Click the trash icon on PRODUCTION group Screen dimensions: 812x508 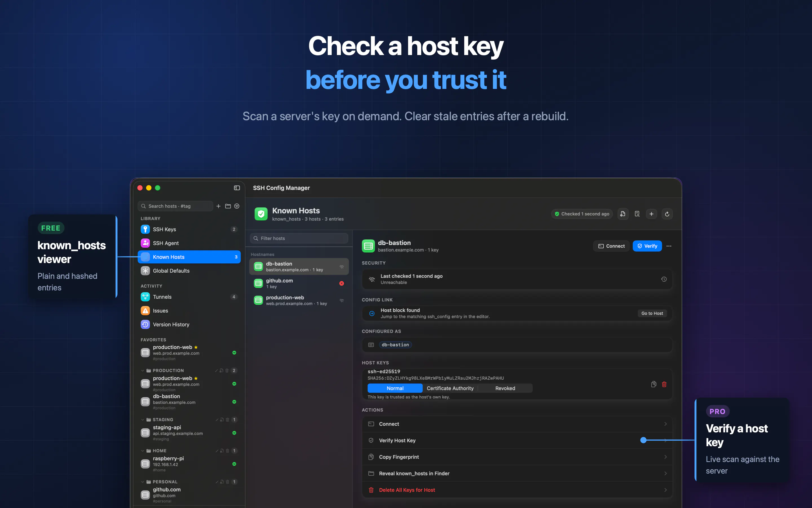[x=227, y=371]
